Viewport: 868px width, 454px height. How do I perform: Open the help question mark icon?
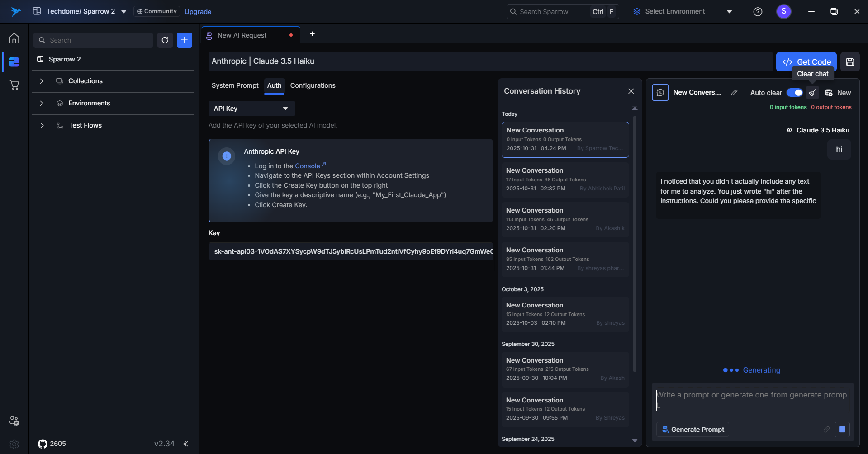pos(758,12)
